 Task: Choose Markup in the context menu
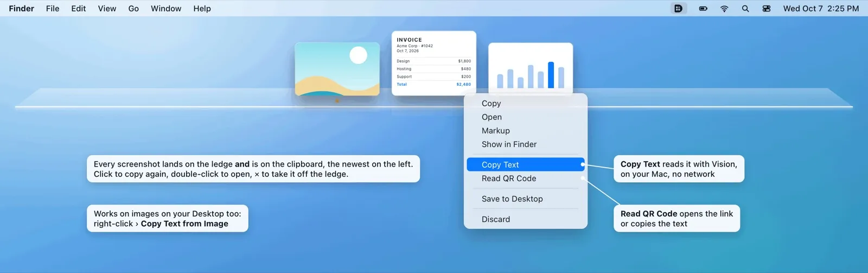[526, 130]
